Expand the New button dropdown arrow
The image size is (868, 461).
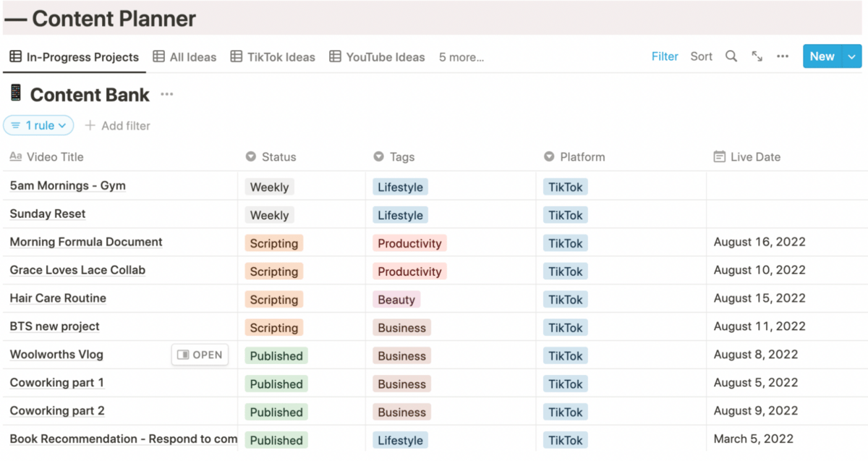[x=851, y=56]
